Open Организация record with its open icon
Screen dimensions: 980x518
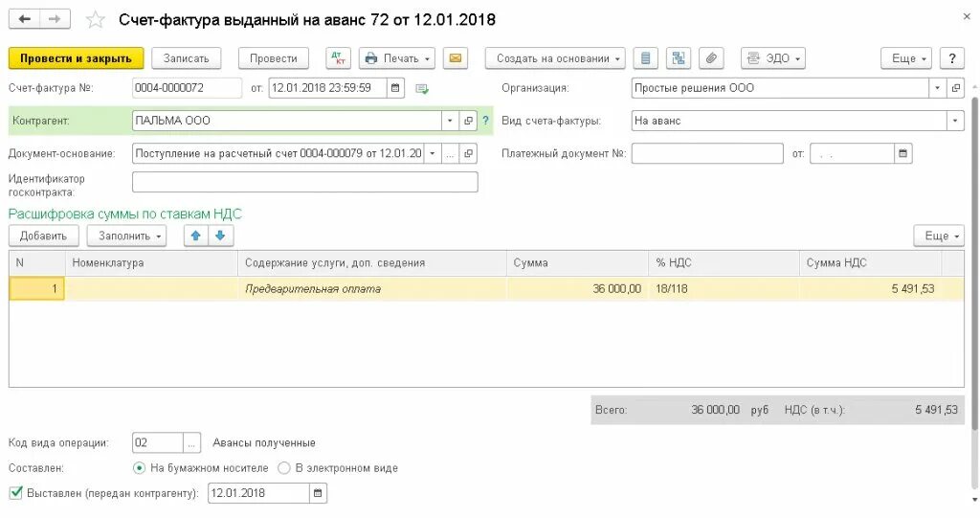(956, 88)
